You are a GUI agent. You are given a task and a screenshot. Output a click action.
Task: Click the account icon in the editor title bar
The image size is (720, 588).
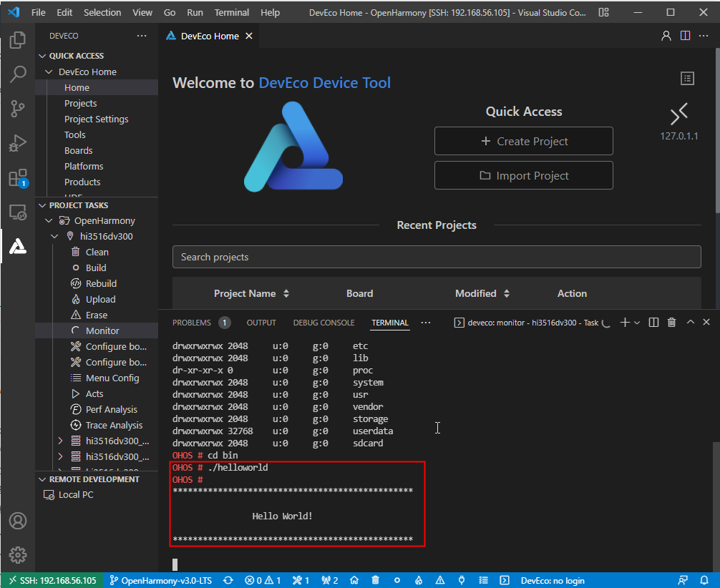point(666,36)
